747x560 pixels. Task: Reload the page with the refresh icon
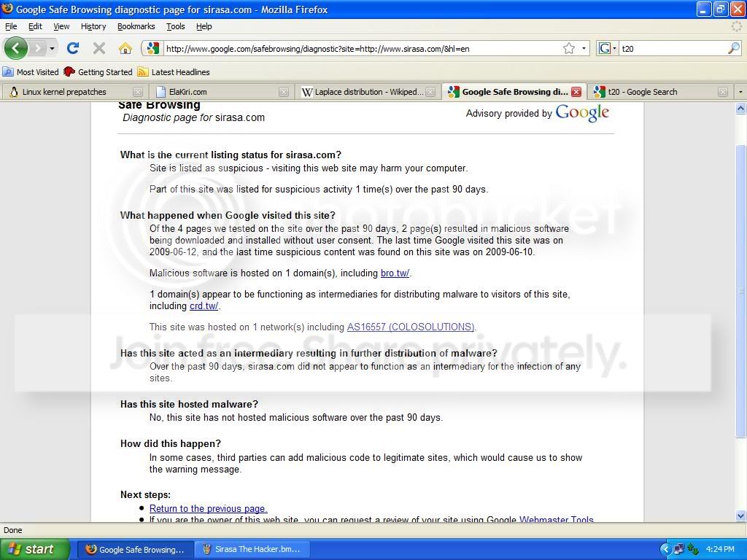[x=73, y=48]
